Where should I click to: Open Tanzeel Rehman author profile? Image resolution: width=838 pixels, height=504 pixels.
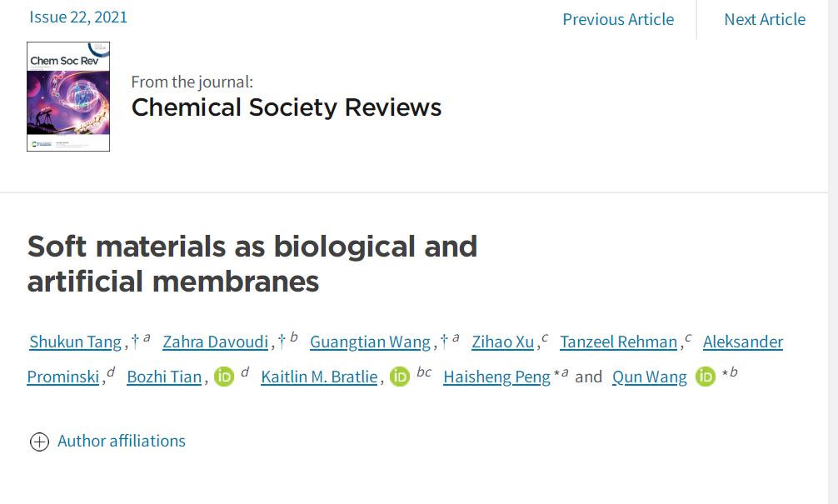618,342
